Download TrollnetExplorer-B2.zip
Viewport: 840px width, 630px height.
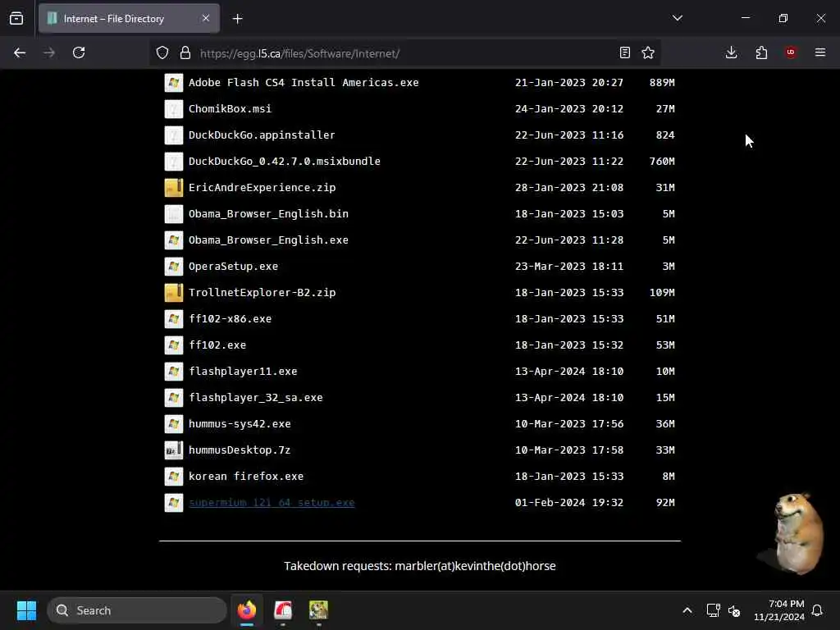point(262,293)
